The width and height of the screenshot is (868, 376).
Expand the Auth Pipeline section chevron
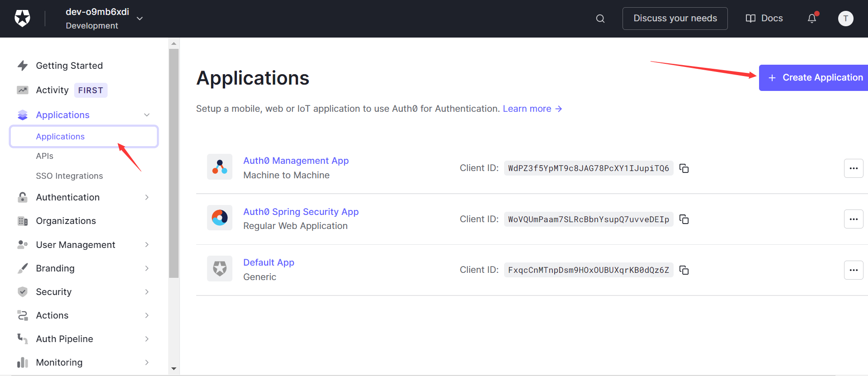147,339
